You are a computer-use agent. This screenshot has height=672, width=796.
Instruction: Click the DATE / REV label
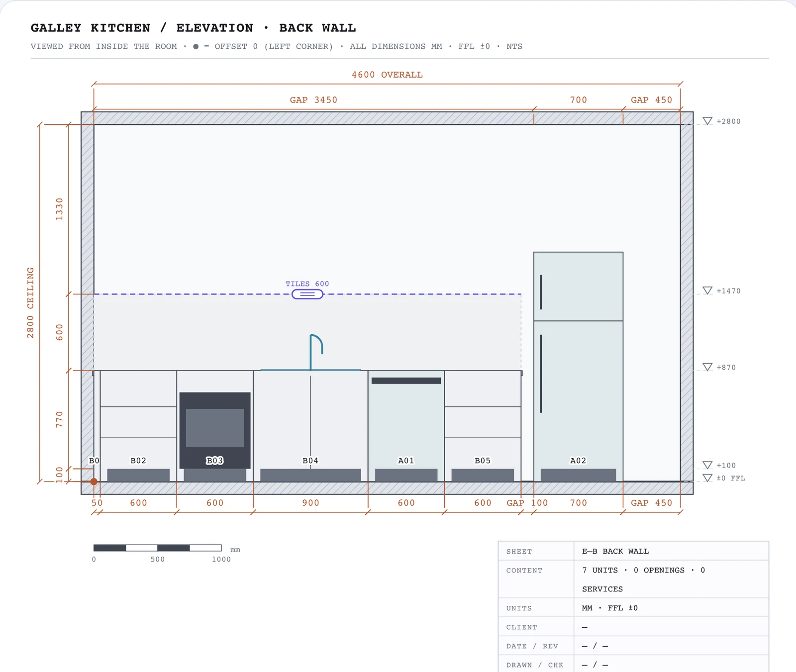(532, 646)
